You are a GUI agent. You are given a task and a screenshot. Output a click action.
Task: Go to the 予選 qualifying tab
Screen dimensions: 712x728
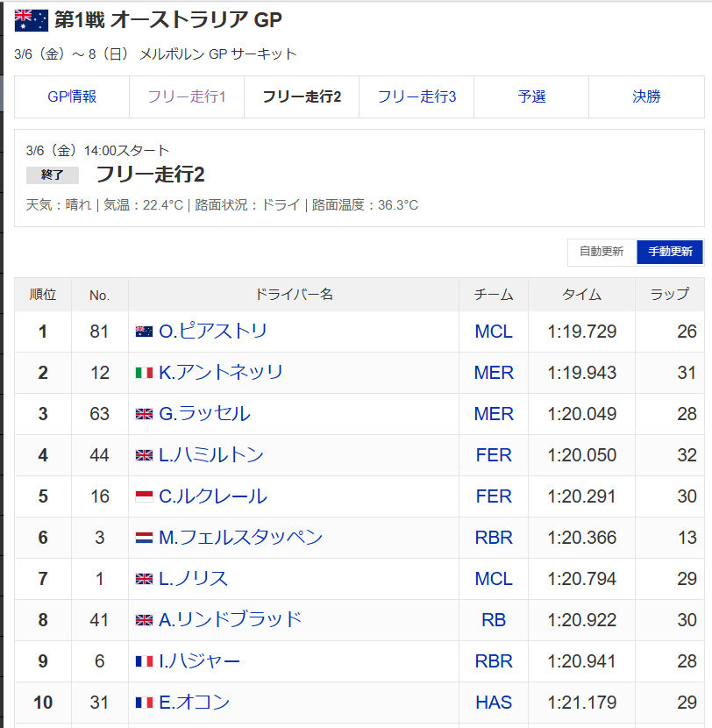(x=531, y=96)
